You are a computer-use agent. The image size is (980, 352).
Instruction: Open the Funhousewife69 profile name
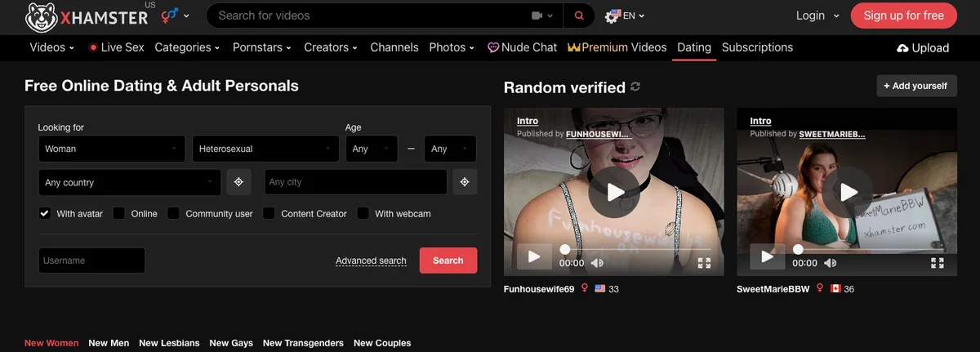[x=539, y=289]
